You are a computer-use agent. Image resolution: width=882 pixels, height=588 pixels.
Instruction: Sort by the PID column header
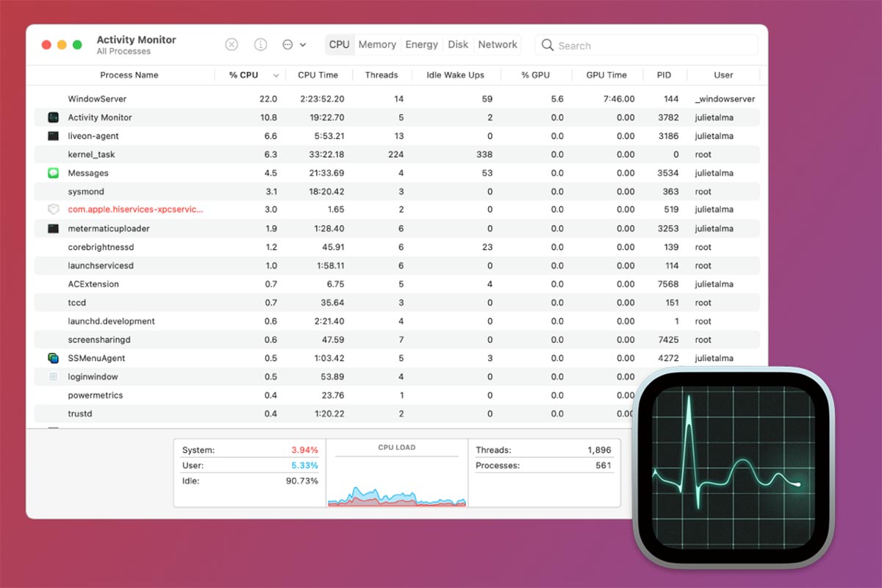(664, 75)
